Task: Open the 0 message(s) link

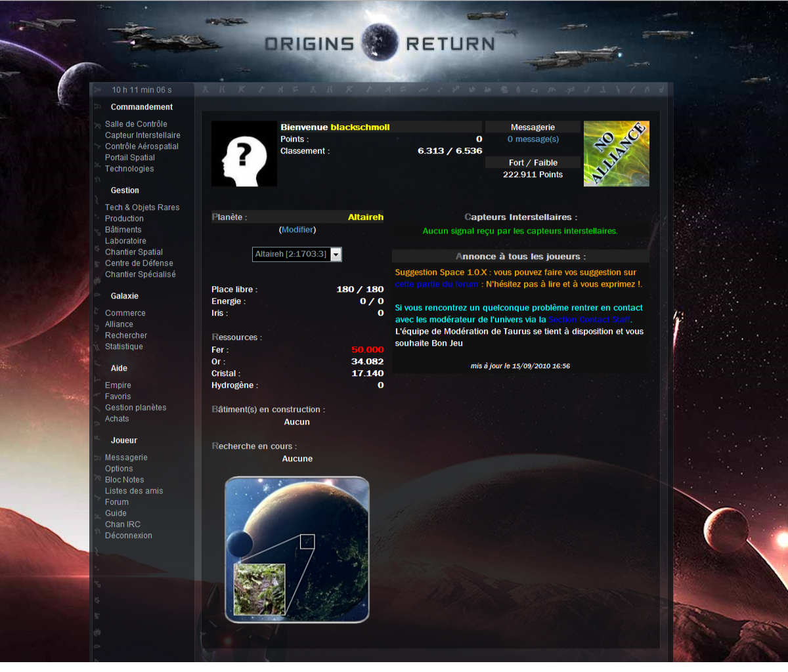Action: 533,139
